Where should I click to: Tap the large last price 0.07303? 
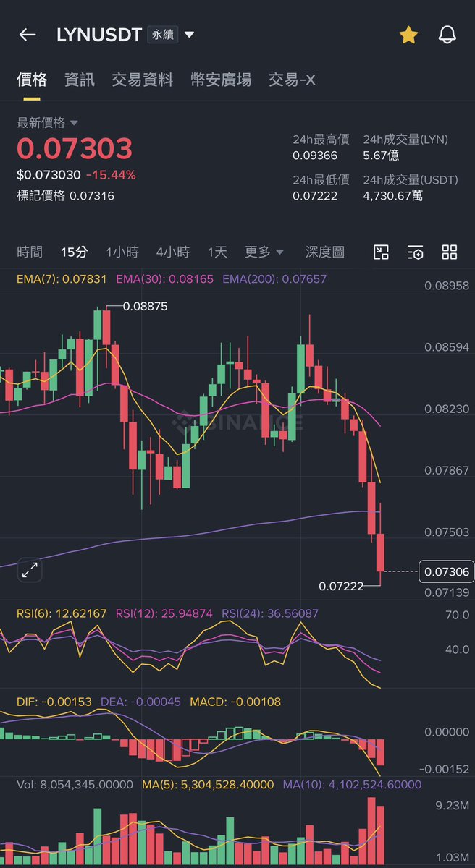tap(75, 149)
